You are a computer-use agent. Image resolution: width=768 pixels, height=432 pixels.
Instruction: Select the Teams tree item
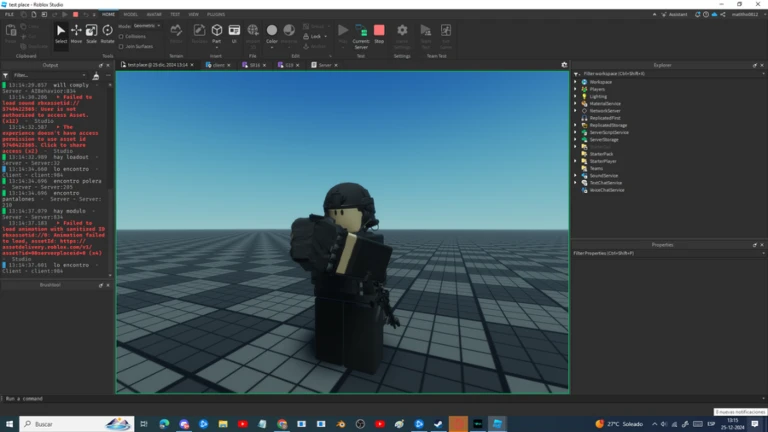coord(596,168)
